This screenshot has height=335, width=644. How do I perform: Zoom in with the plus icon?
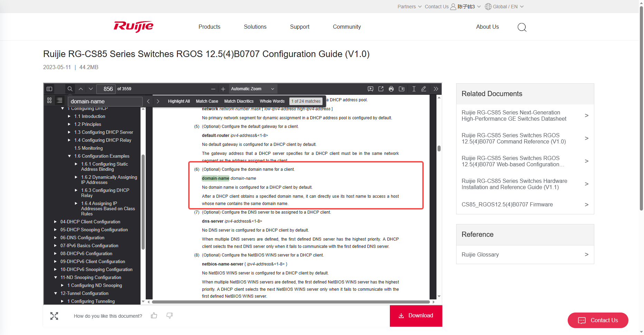pos(223,89)
